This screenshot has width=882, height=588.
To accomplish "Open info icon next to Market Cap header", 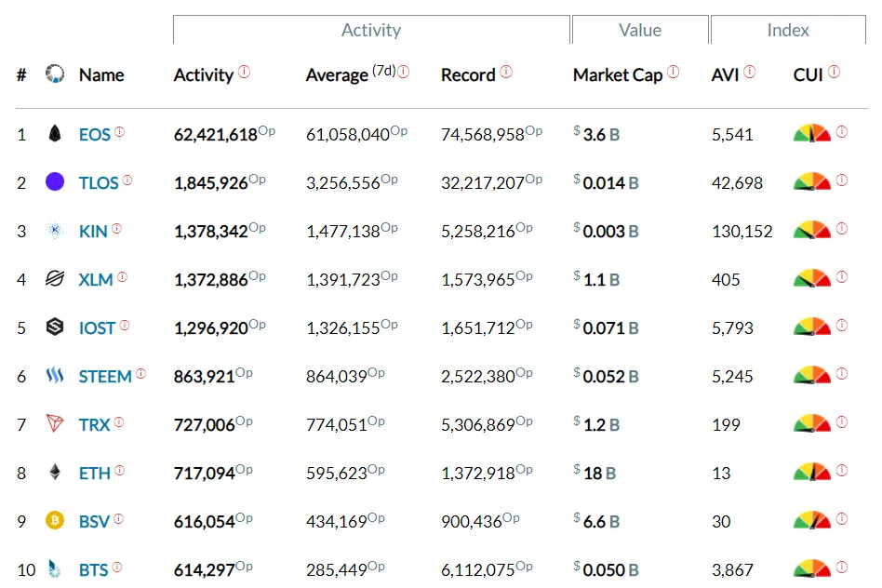I will (x=674, y=72).
